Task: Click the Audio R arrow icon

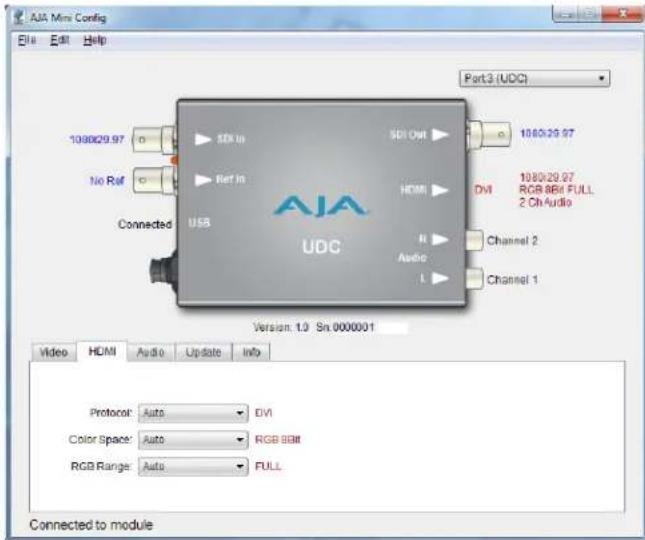Action: tap(441, 239)
